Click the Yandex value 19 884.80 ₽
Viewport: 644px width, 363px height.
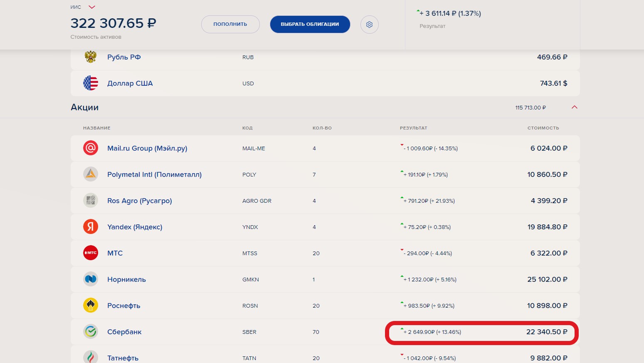548,227
